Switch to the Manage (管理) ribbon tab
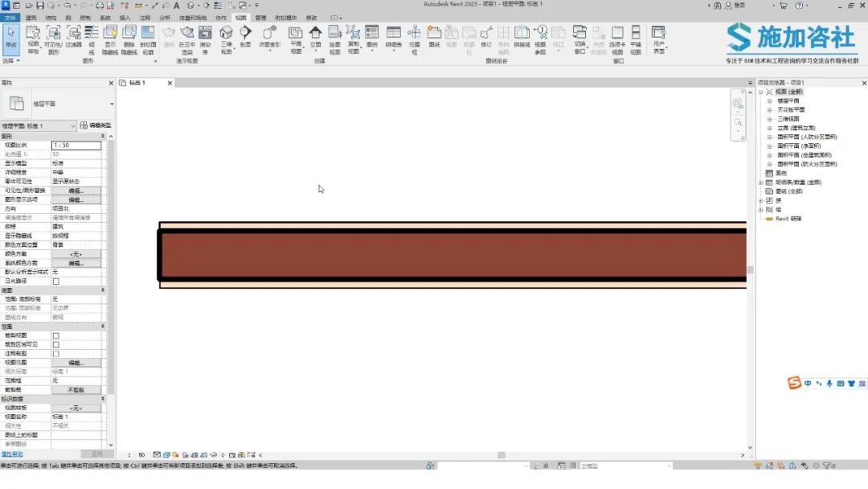868x489 pixels. tap(260, 17)
